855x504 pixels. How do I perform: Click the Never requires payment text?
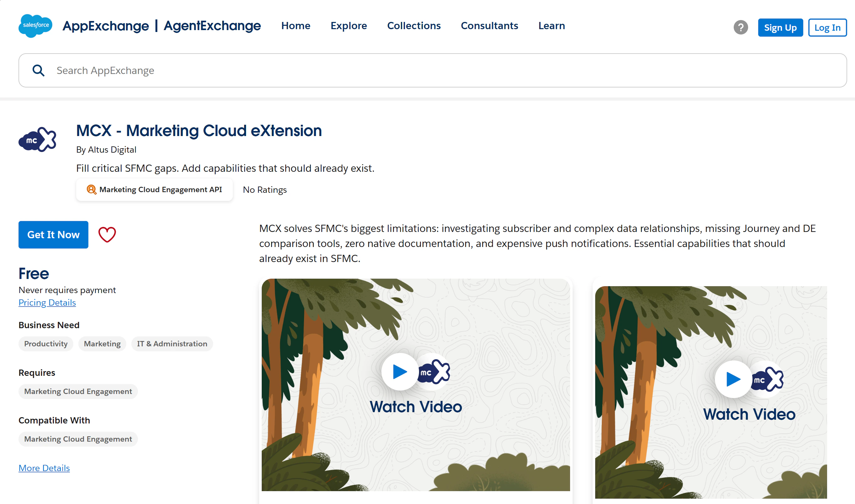pos(67,290)
